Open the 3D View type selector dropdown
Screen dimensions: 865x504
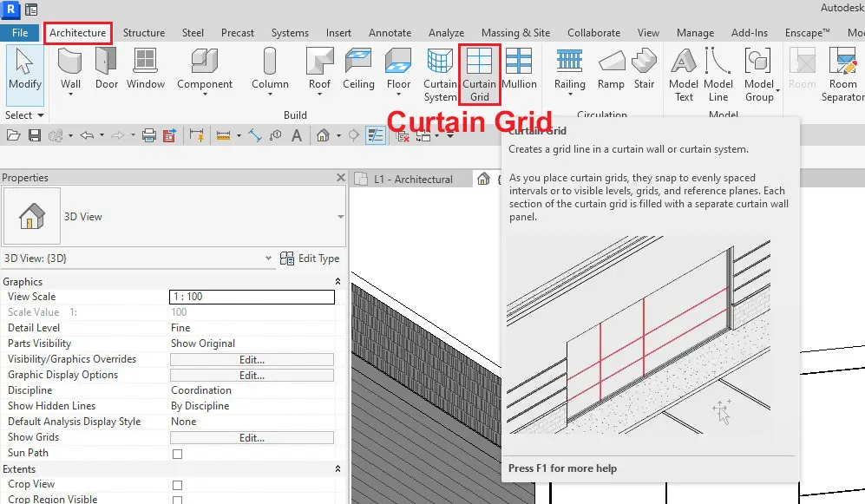tap(340, 217)
